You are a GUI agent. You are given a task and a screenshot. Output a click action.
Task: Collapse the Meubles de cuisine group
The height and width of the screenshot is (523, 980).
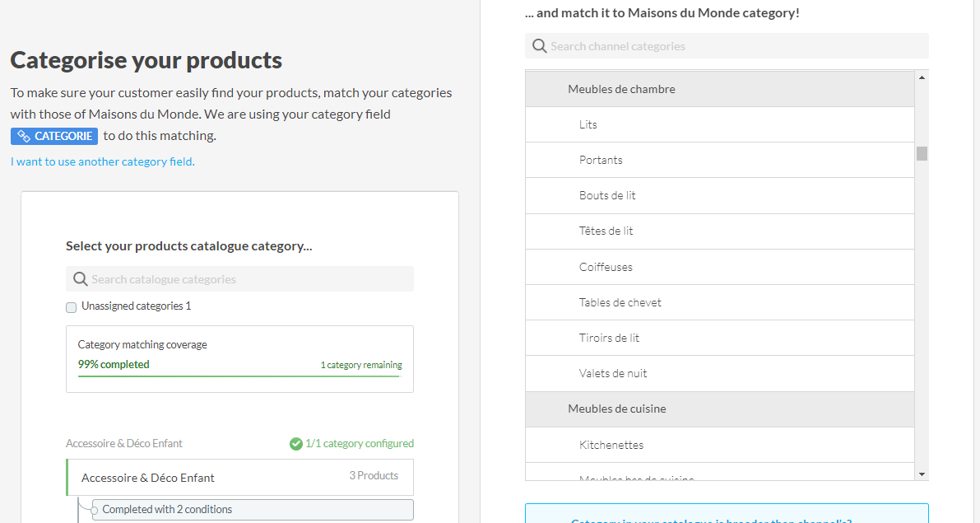pos(616,409)
